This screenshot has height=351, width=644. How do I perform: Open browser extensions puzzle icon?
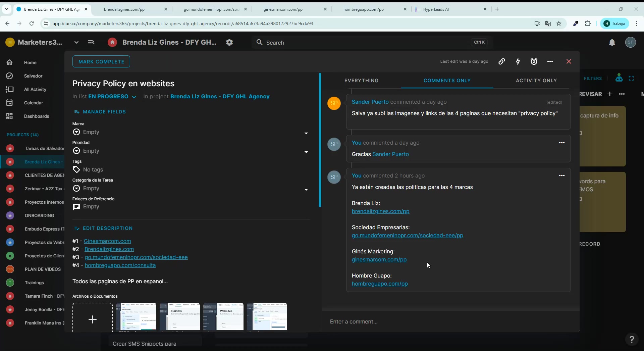click(x=588, y=23)
